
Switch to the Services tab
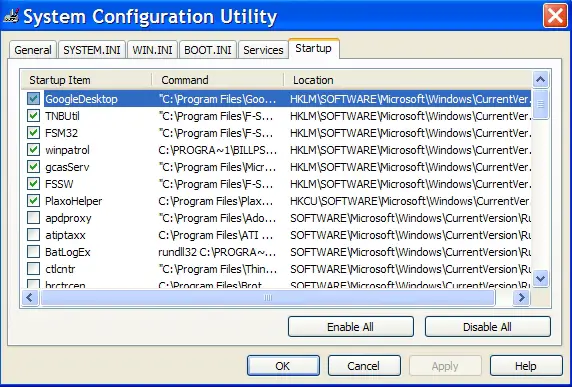click(263, 50)
